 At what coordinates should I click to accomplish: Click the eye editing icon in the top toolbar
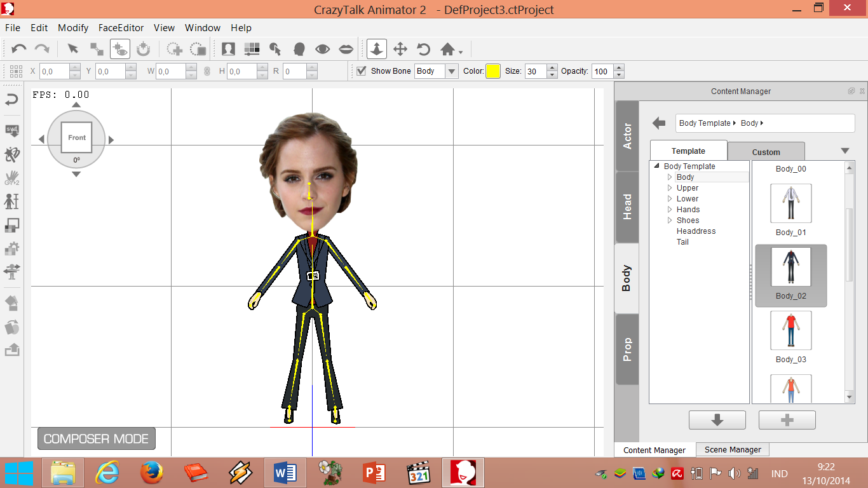[323, 48]
